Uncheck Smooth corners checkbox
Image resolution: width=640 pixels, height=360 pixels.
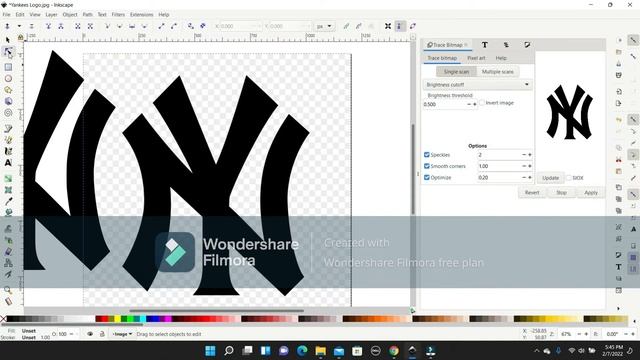pos(427,166)
